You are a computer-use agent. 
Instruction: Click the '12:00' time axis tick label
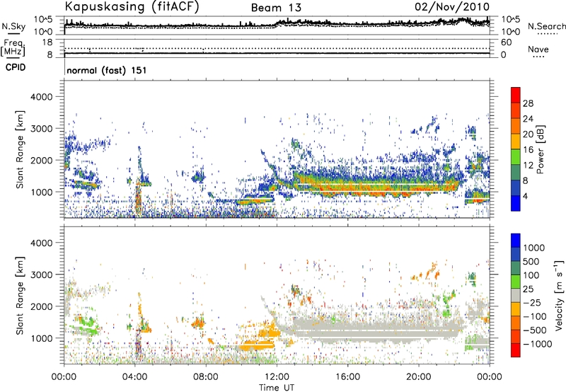coord(277,377)
